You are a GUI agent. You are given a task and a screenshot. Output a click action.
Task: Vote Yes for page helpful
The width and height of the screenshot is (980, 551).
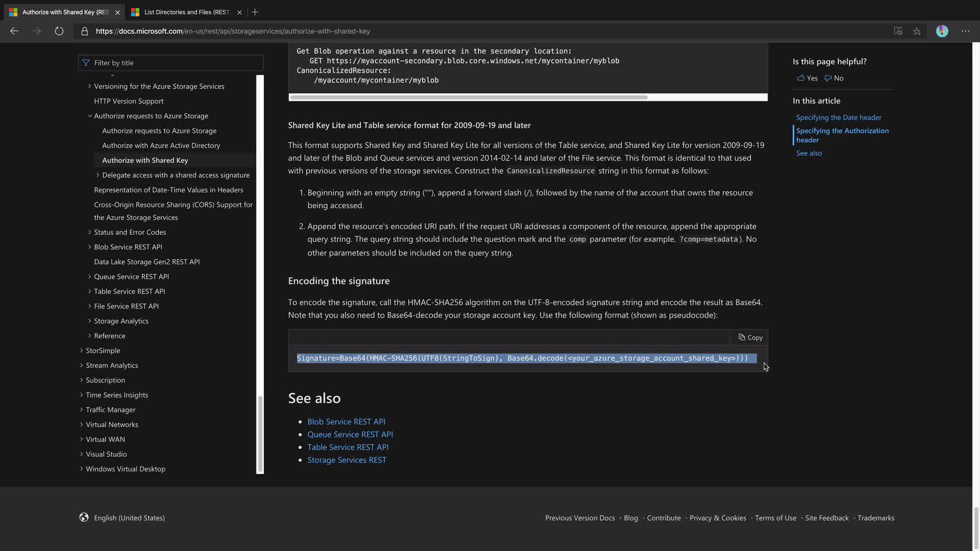point(807,78)
